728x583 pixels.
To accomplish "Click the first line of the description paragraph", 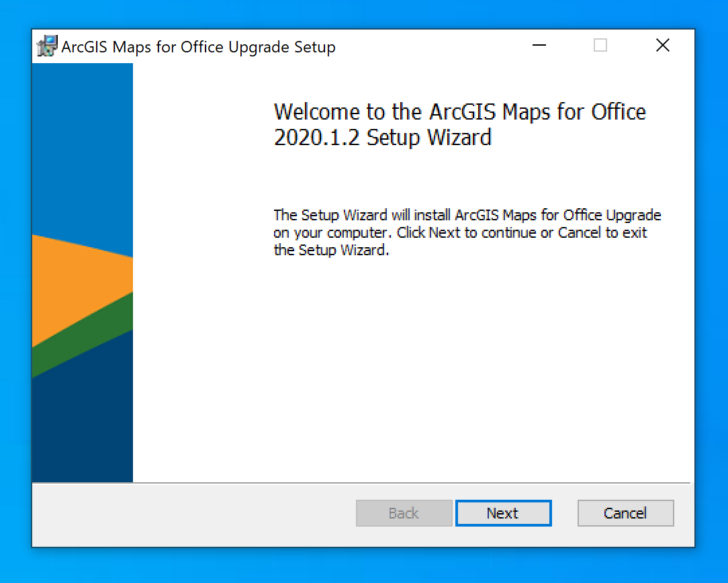I will click(467, 216).
